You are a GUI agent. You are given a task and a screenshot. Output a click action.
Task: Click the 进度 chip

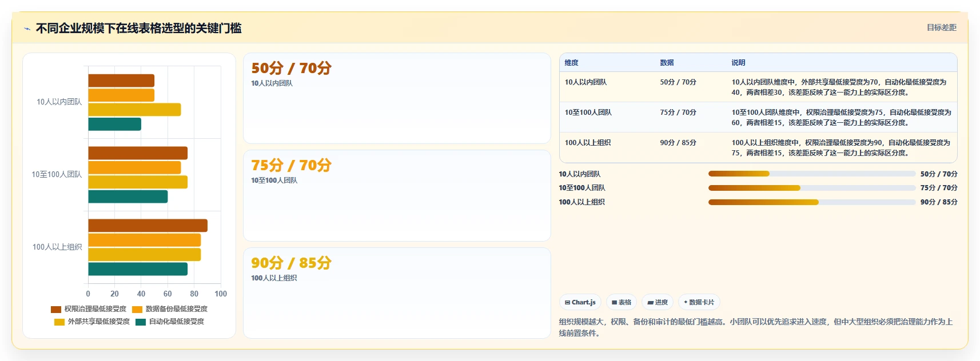[657, 302]
